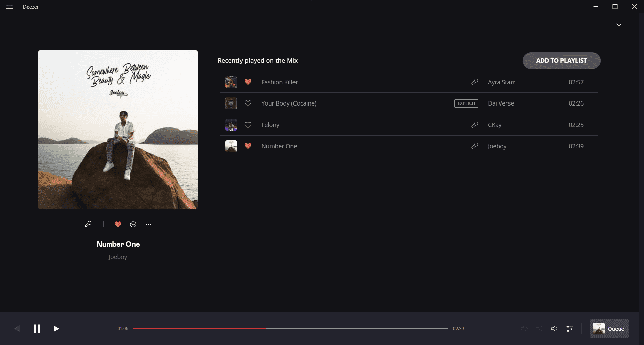
Task: Toggle the favorite heart under the album art
Action: click(x=118, y=224)
